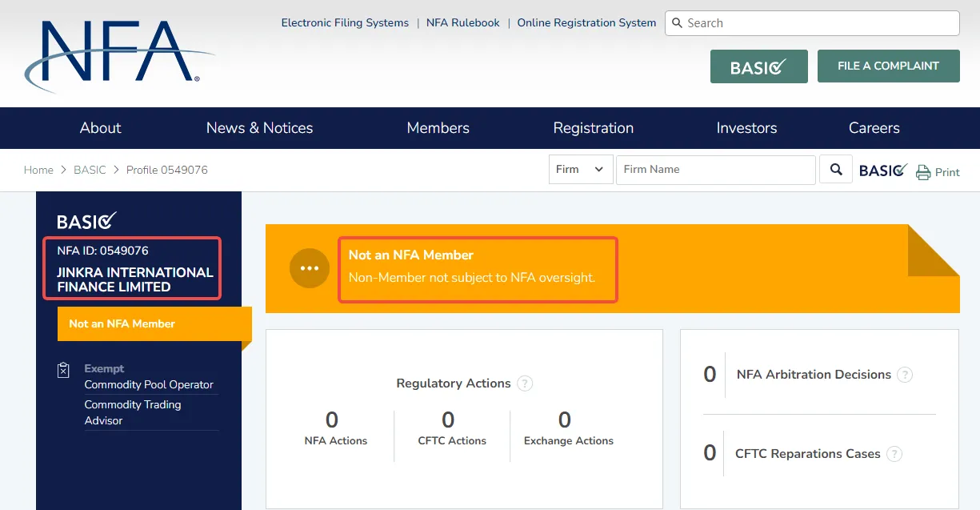980x510 pixels.
Task: Click the magnifier icon in the top Search box
Action: click(x=677, y=23)
